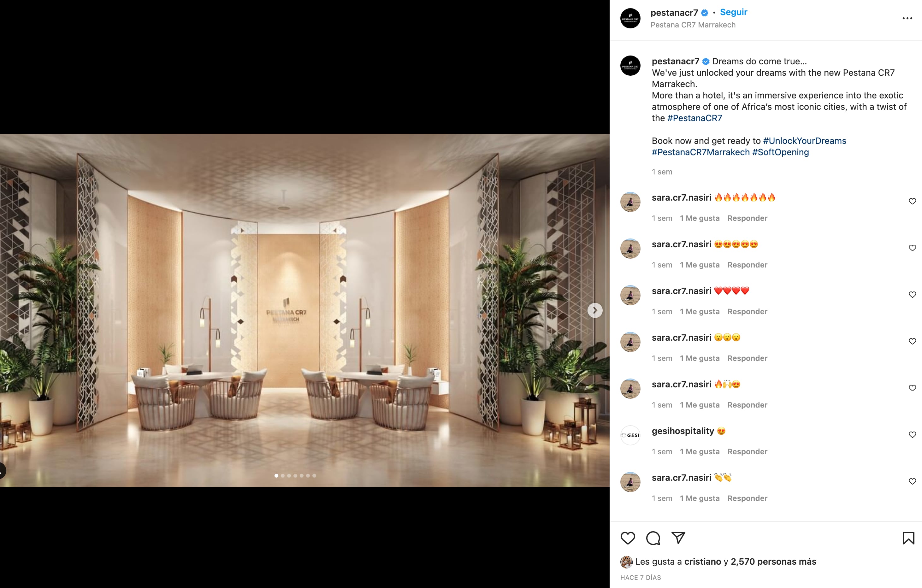The image size is (922, 588).
Task: Share post via paper plane icon
Action: 678,538
